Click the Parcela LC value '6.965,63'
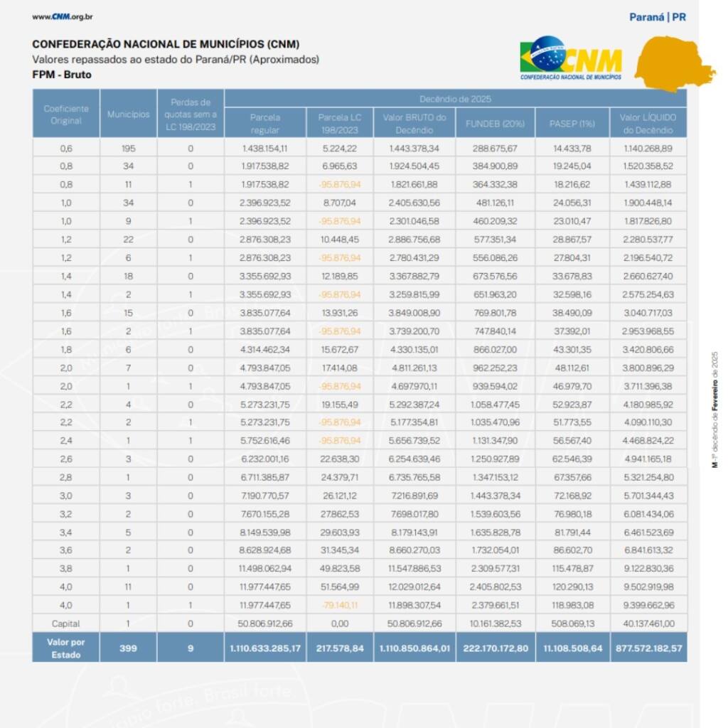The image size is (728, 728). 339,166
